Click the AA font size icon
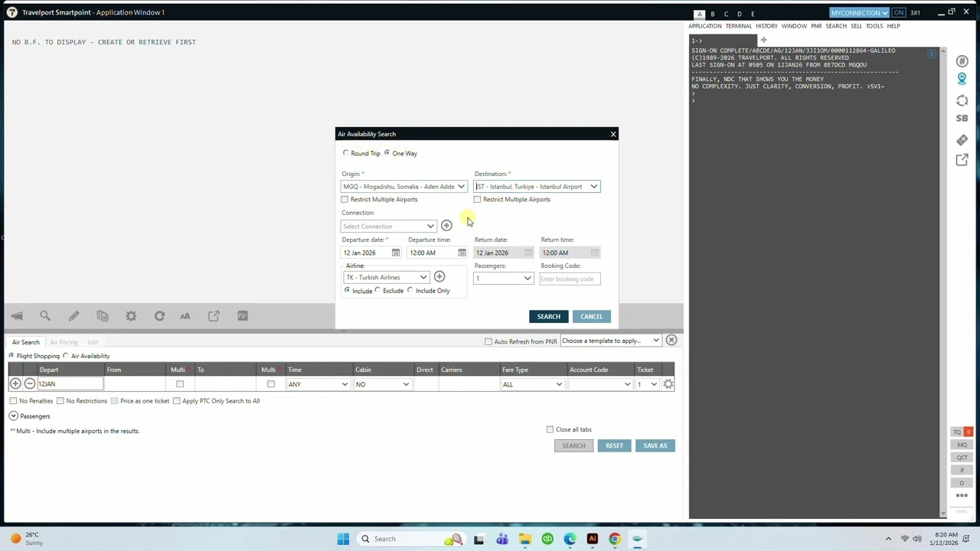The width and height of the screenshot is (980, 551). click(x=185, y=315)
